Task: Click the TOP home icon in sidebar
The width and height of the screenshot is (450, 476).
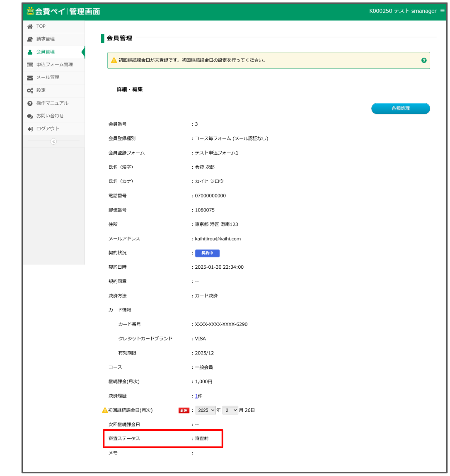Action: (x=30, y=27)
